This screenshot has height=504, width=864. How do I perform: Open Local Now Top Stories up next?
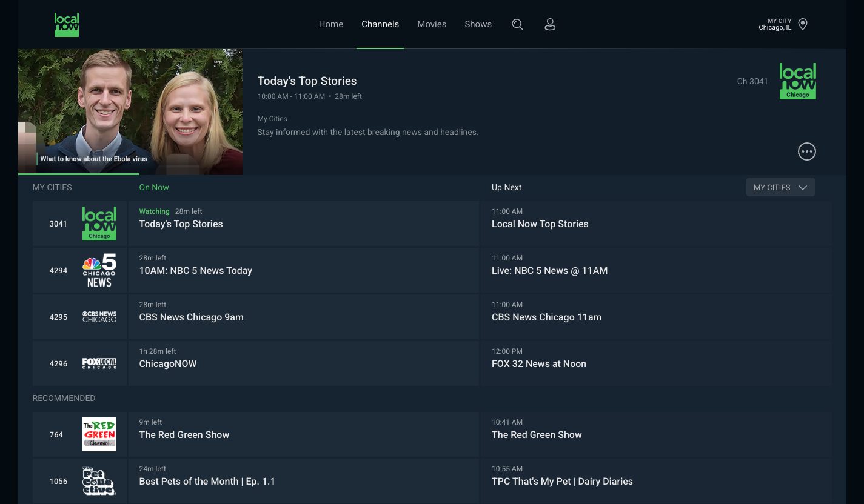point(657,224)
